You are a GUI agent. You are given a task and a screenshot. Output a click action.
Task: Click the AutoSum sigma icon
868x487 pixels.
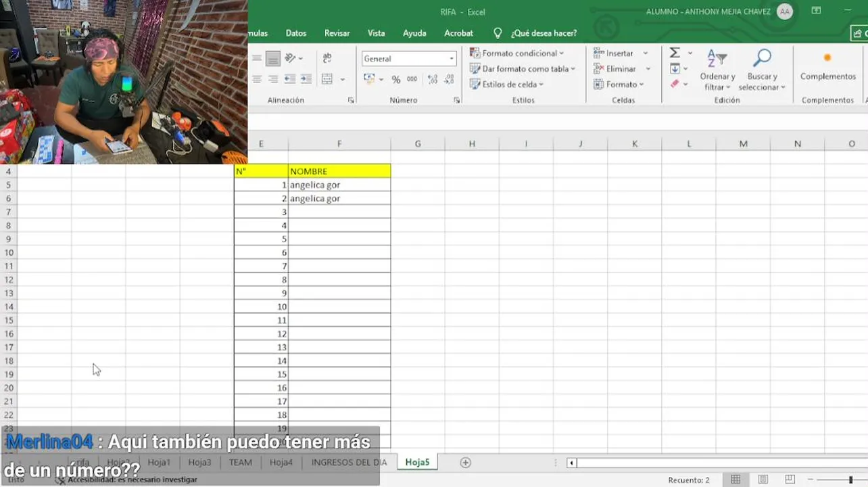[x=675, y=53]
